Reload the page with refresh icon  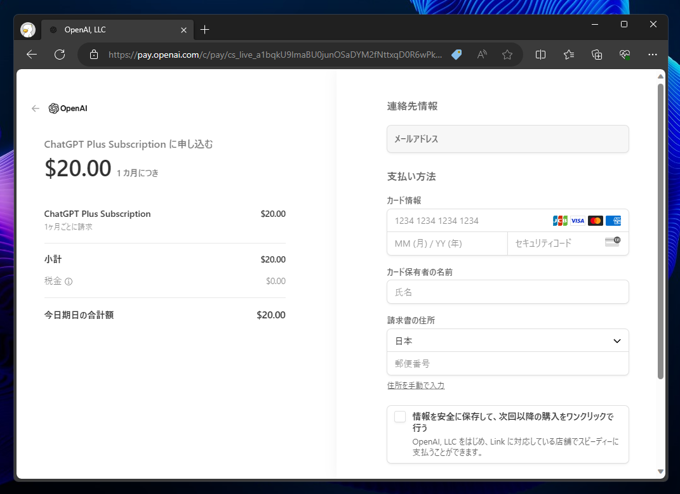(60, 55)
